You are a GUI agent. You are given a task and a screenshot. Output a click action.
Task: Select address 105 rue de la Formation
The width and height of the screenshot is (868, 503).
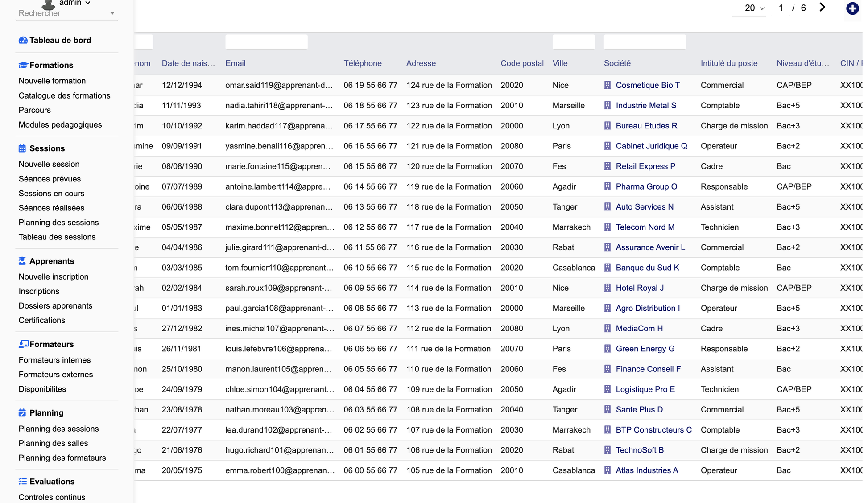[449, 470]
